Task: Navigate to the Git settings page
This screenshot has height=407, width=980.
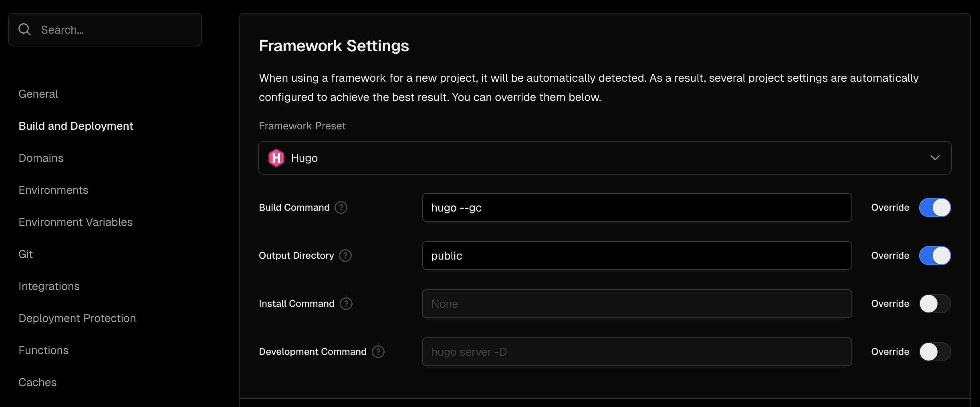Action: tap(26, 254)
